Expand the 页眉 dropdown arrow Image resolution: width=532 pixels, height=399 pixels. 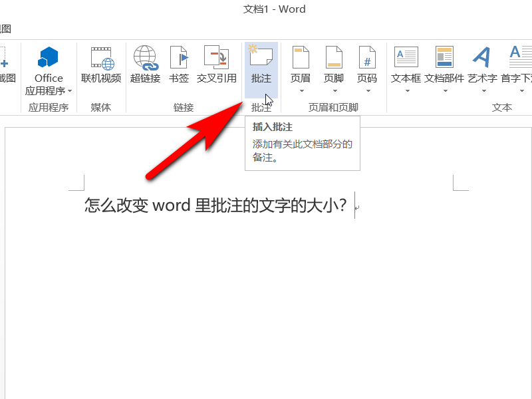302,91
